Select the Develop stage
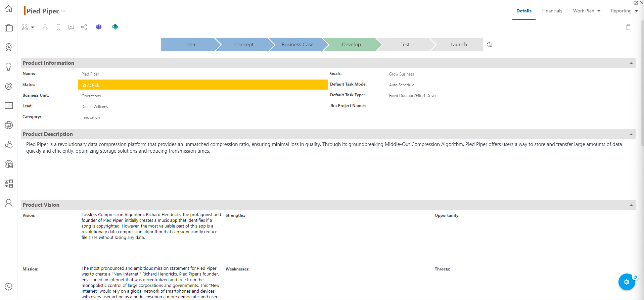This screenshot has height=300, width=644. click(x=351, y=45)
